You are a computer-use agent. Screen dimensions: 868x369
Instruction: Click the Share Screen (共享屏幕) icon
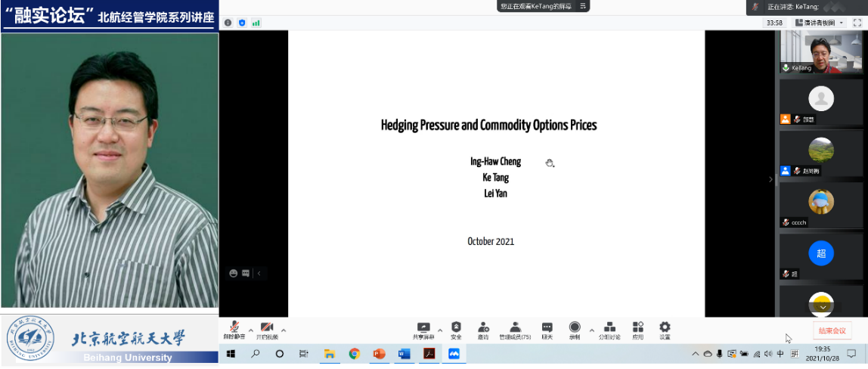(x=423, y=329)
